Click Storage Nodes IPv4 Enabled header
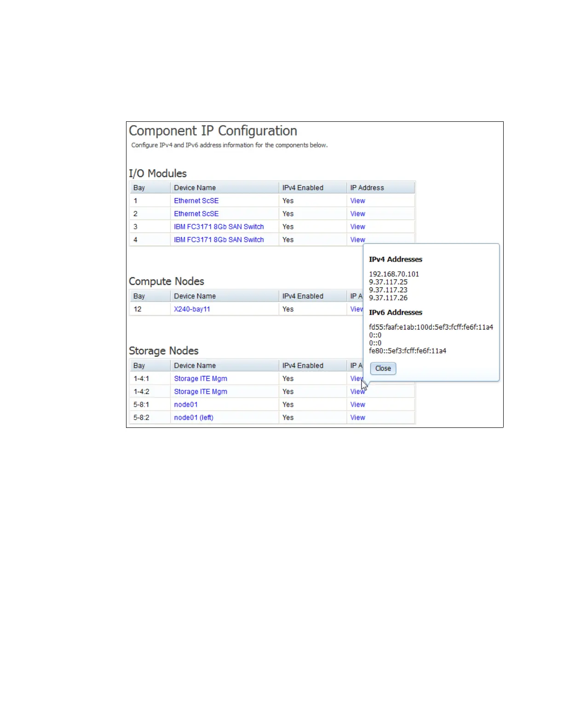The image size is (563, 728). coord(313,365)
